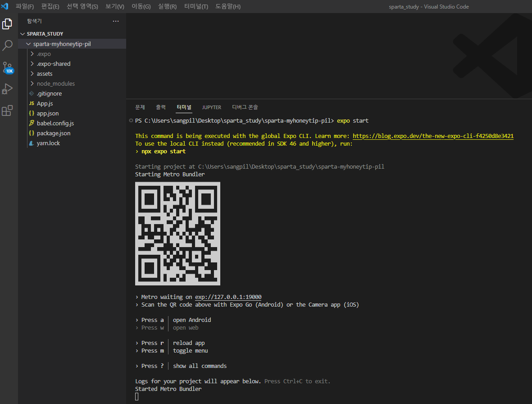Expand the node_modules folder
Screen dimensions: 532x404
pyautogui.click(x=32, y=83)
